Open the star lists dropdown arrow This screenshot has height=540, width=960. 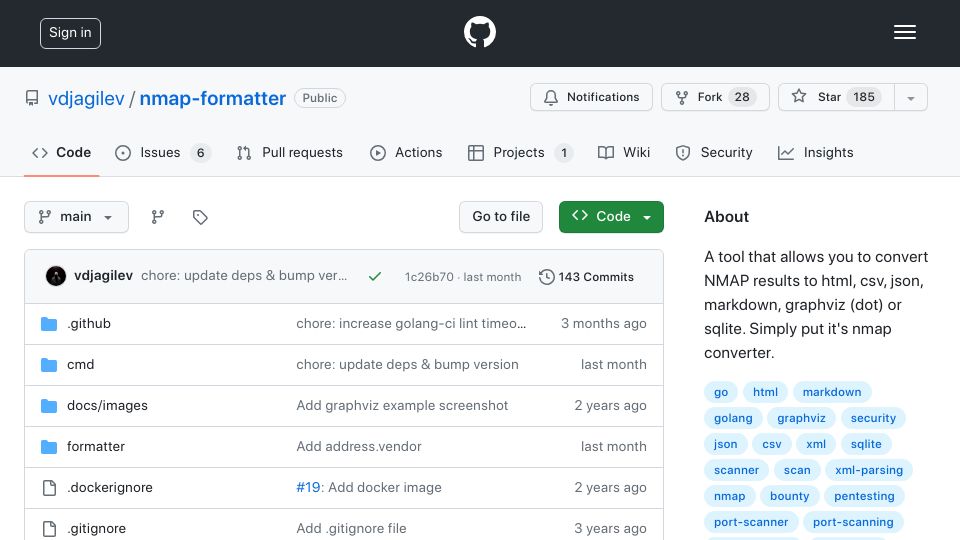point(911,97)
